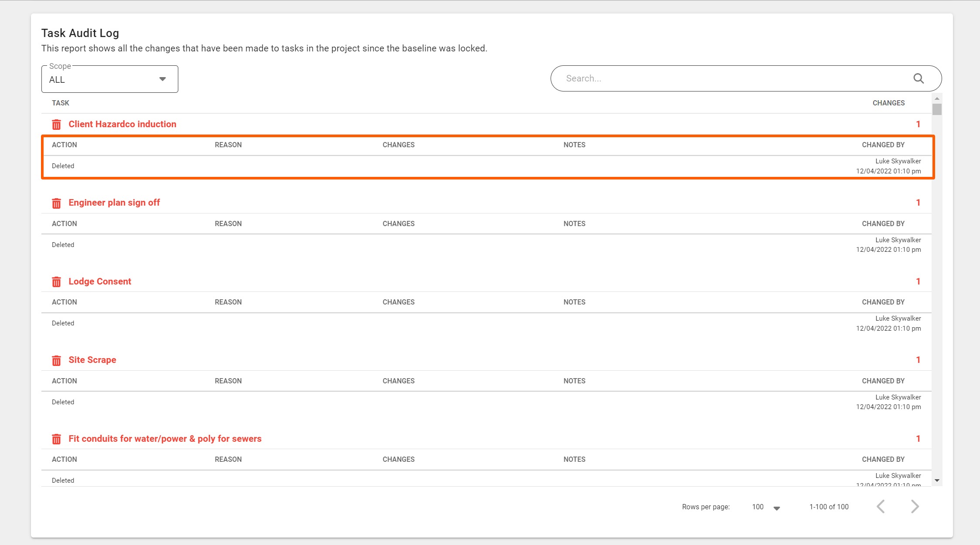The image size is (980, 545).
Task: Click trash icon beside Client Hazardco induction
Action: [56, 125]
